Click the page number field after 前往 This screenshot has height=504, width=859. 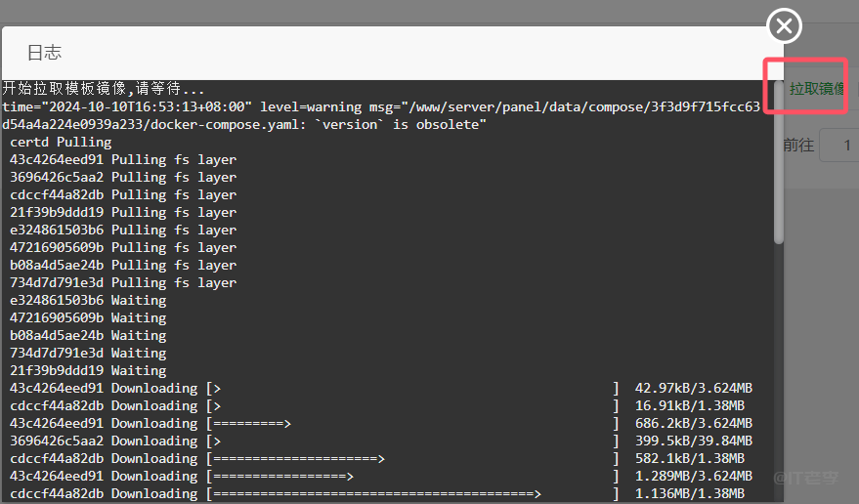pyautogui.click(x=840, y=146)
